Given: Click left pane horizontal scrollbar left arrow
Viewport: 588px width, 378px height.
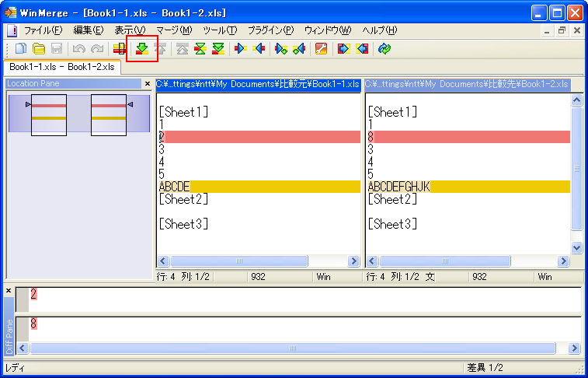Looking at the screenshot, I should [x=163, y=261].
